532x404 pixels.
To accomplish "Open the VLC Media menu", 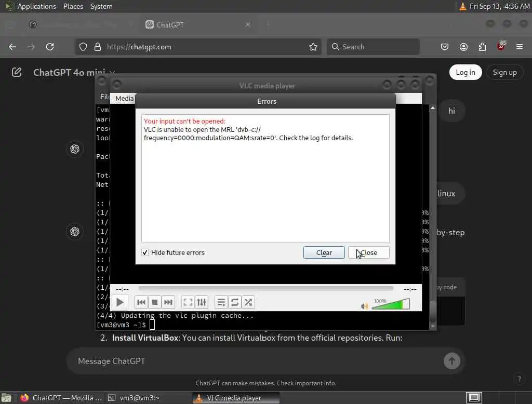I will click(124, 98).
